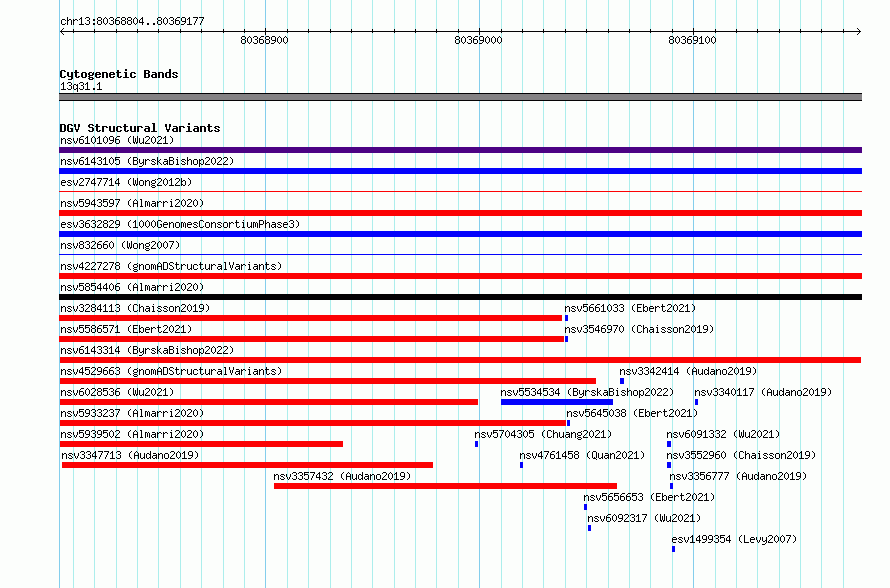Click the gray 13q31.1 cytogenetic band bar

(x=460, y=97)
